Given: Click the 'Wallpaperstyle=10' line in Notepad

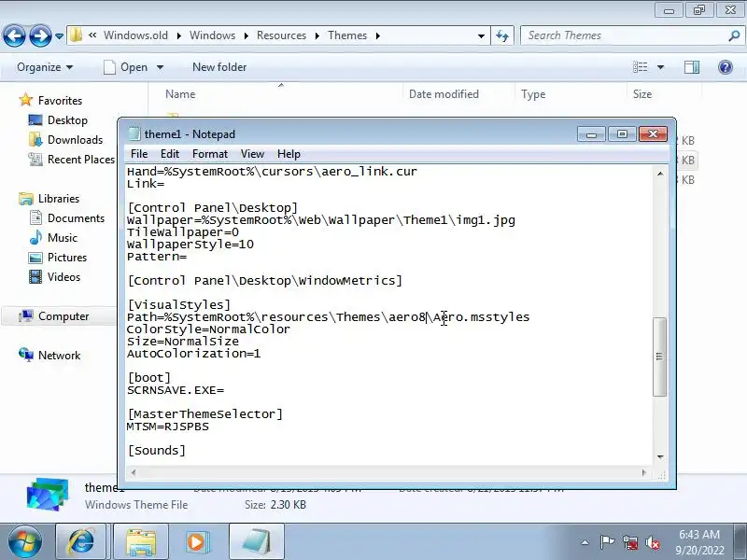Looking at the screenshot, I should (x=190, y=245).
